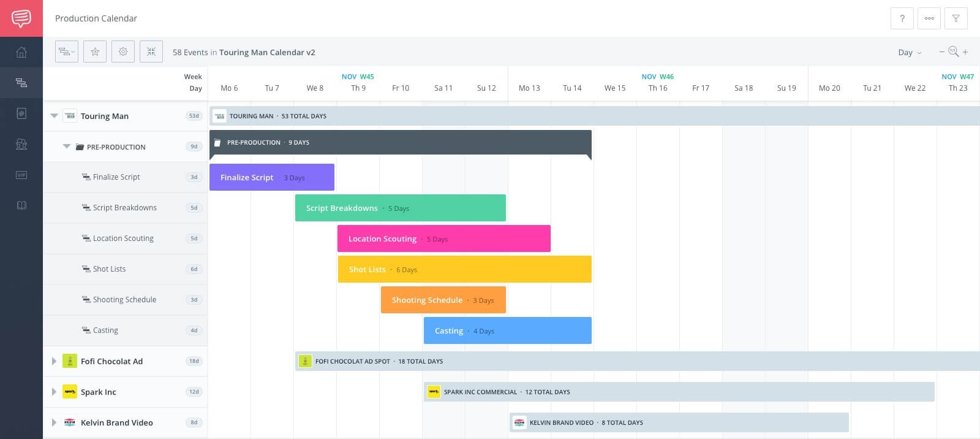
Task: Open calendar settings gear
Action: click(123, 52)
